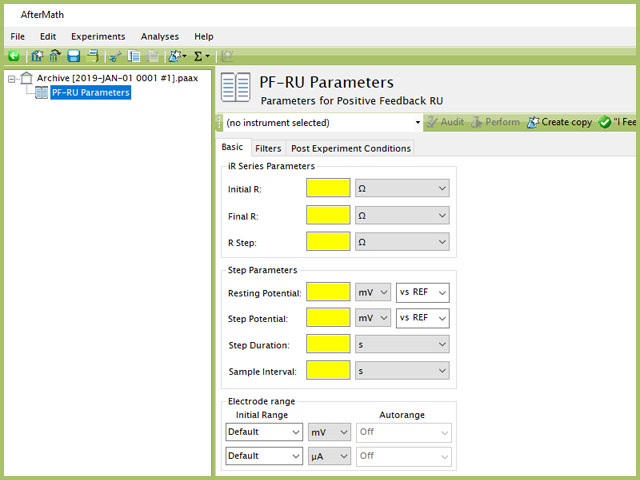This screenshot has height=480, width=640.
Task: Click the copy toolbar icon
Action: click(133, 56)
